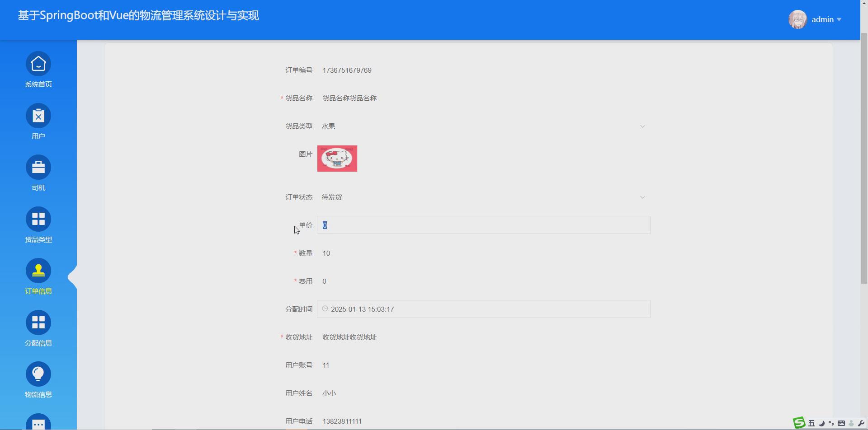Open the 分配信息 allocation icon
868x430 pixels.
coord(38,322)
